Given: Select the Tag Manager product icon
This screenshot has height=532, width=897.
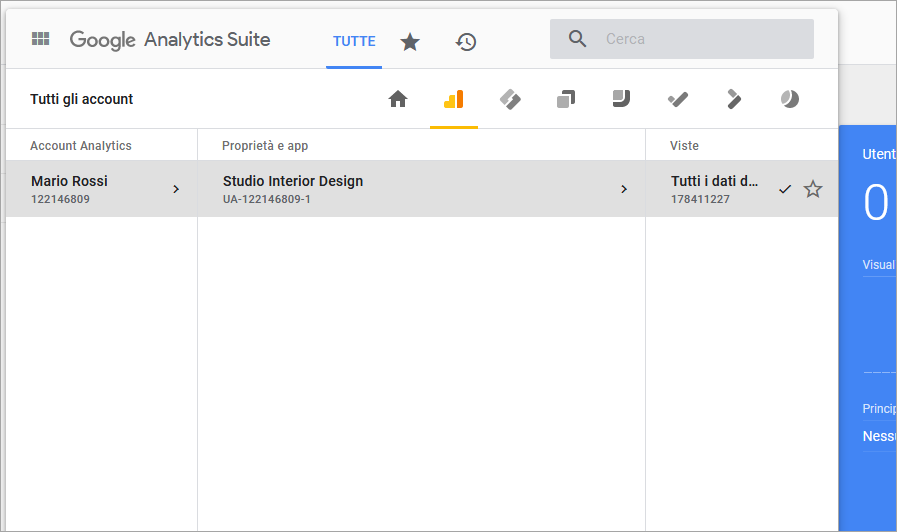Looking at the screenshot, I should (510, 100).
